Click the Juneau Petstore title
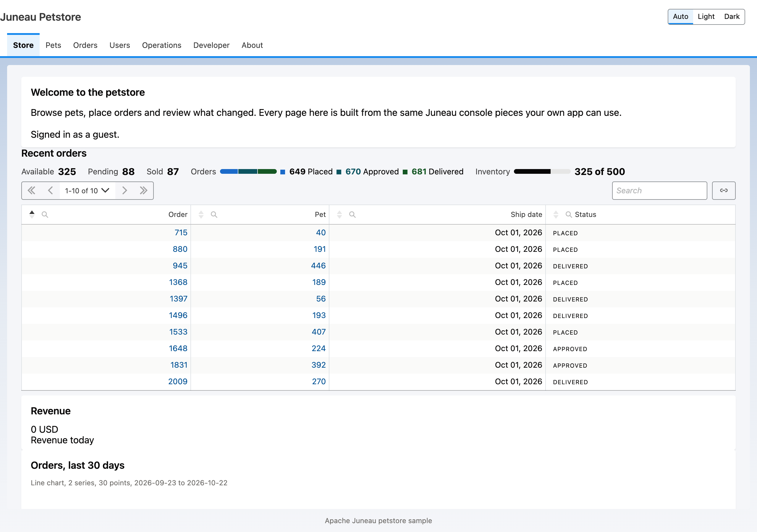 click(41, 17)
